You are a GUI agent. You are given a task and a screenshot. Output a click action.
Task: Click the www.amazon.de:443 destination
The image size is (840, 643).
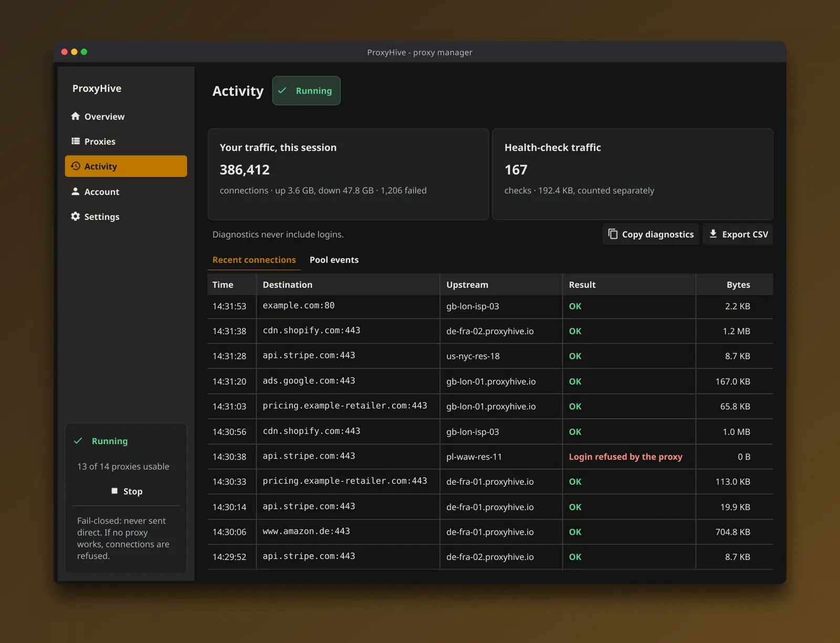pyautogui.click(x=306, y=531)
